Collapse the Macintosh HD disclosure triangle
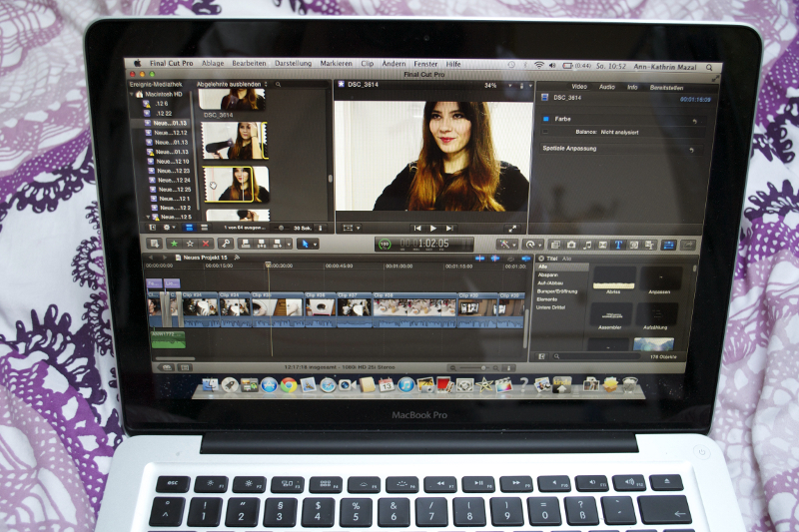799x532 pixels. click(x=132, y=94)
